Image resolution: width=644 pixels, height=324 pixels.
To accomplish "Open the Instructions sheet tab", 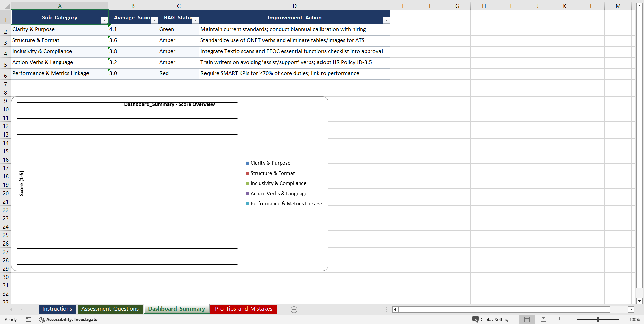I will click(57, 309).
